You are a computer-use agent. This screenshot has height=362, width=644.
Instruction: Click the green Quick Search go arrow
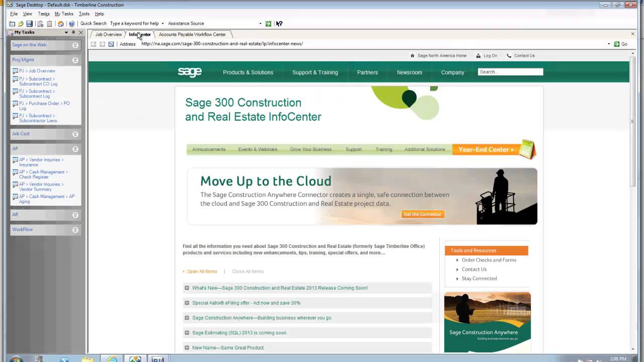click(268, 24)
